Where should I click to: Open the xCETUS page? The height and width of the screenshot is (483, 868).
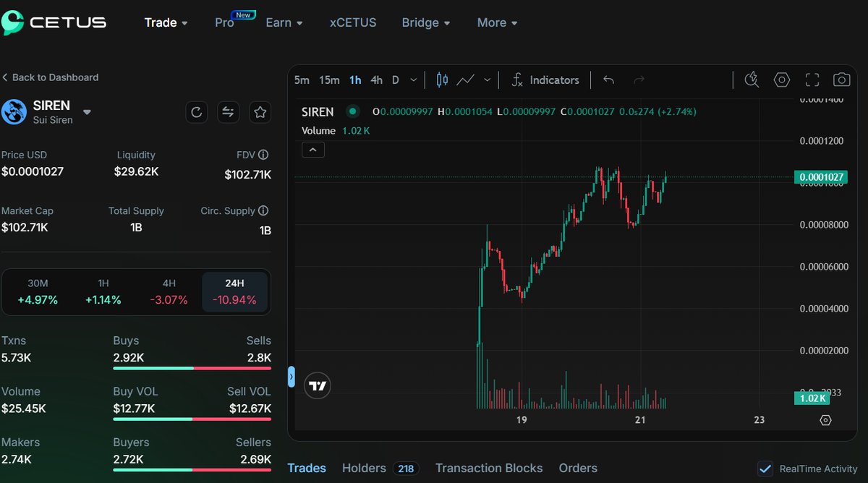[353, 22]
